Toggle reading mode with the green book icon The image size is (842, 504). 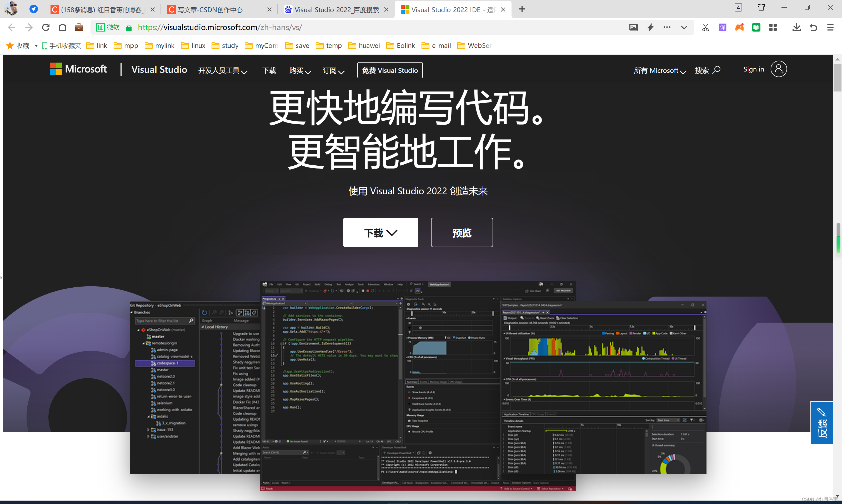pyautogui.click(x=756, y=28)
